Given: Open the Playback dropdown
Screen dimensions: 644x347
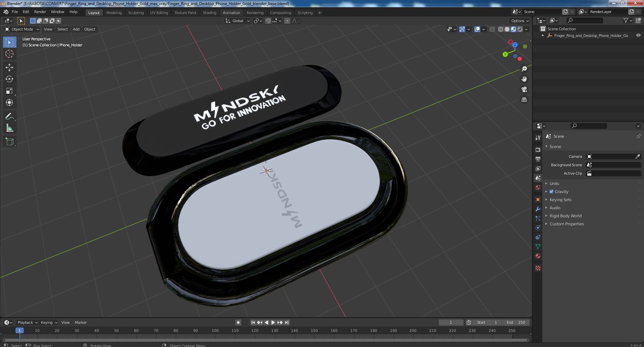Looking at the screenshot, I should [27, 322].
